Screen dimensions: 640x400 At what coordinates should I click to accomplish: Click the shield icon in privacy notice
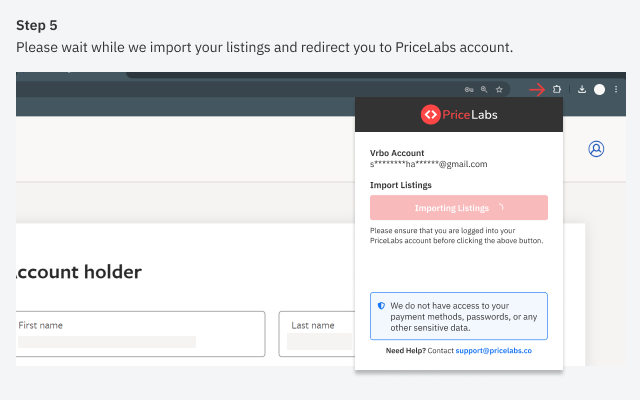click(381, 306)
